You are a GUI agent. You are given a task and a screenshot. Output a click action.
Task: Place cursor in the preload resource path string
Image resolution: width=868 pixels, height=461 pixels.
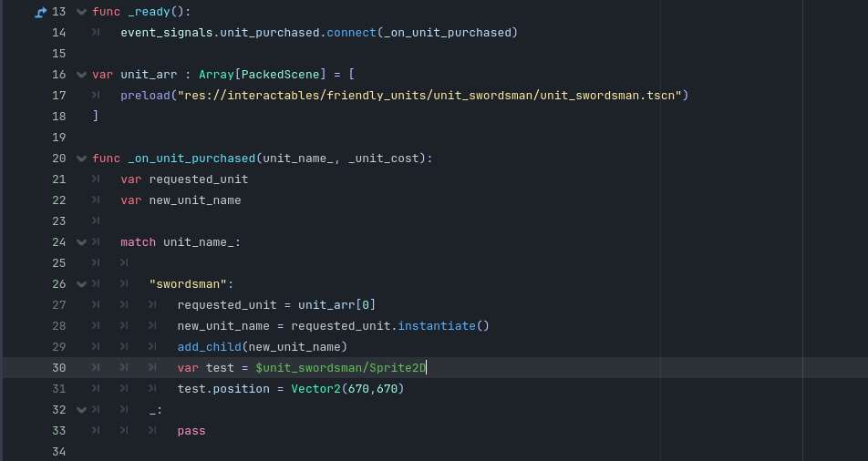(429, 96)
